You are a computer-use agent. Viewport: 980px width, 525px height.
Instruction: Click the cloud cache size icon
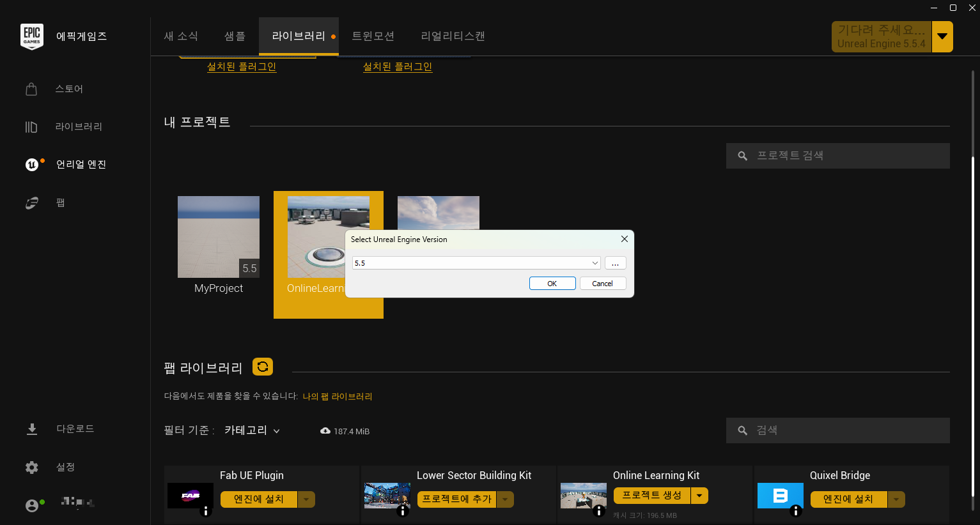(x=325, y=431)
